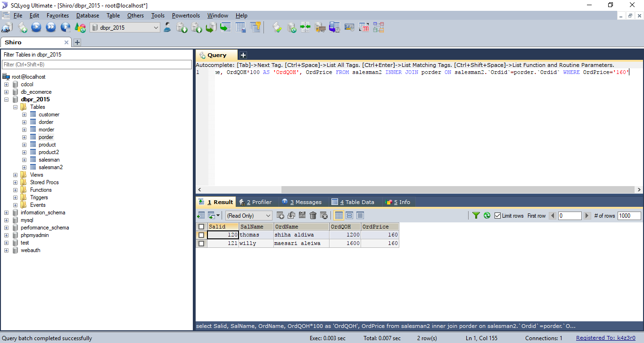644x343 pixels.
Task: Check the row checkbox for thomas
Action: 201,235
